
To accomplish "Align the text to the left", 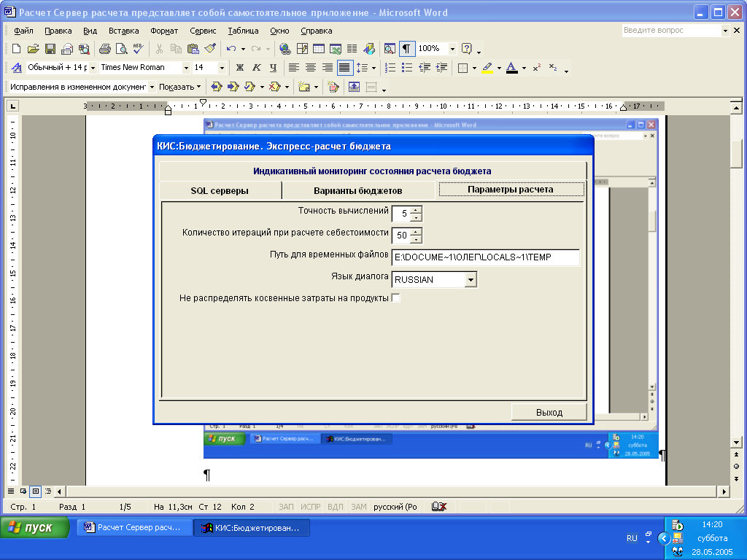I will 294,68.
